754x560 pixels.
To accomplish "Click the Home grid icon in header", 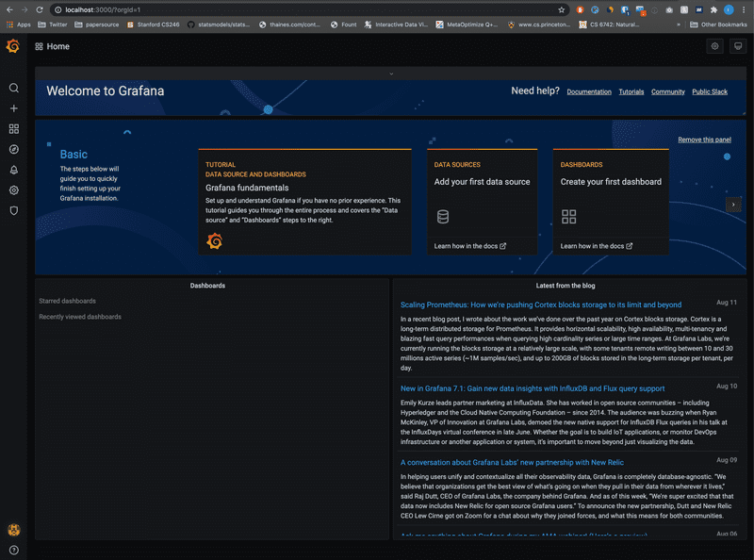I will click(39, 47).
